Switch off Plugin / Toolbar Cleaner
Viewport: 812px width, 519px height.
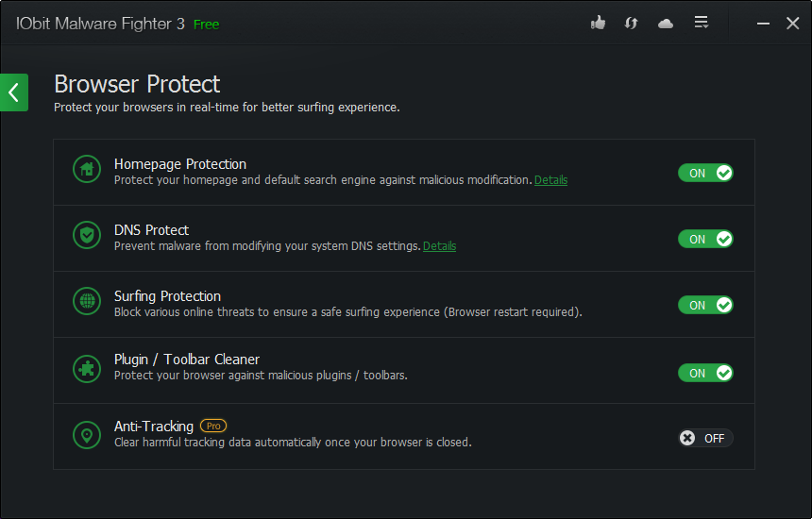point(706,373)
